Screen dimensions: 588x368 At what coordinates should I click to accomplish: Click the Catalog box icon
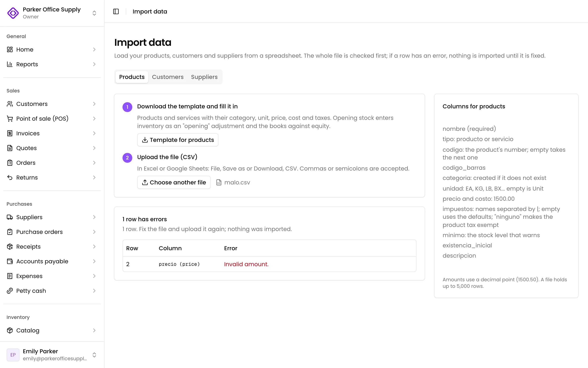[x=10, y=330]
